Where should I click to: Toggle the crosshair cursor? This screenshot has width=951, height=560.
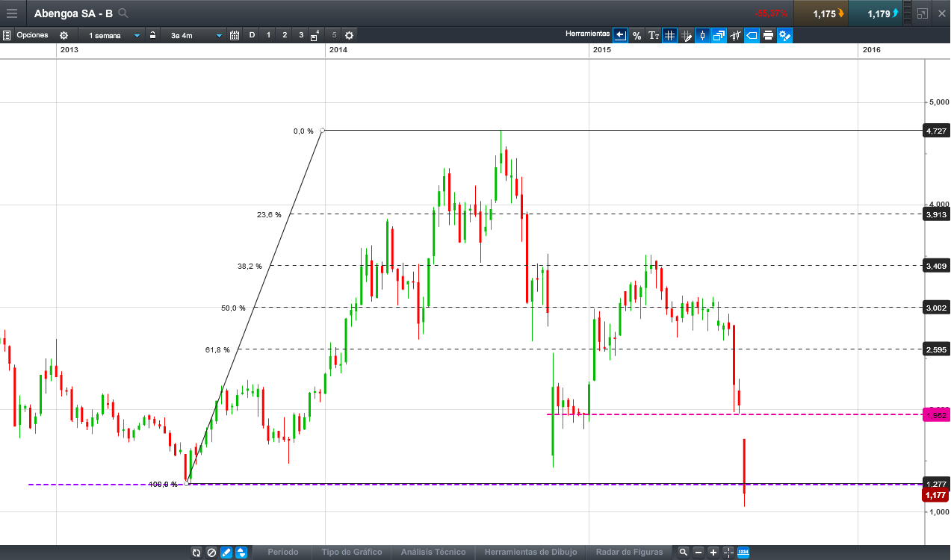pos(728,553)
